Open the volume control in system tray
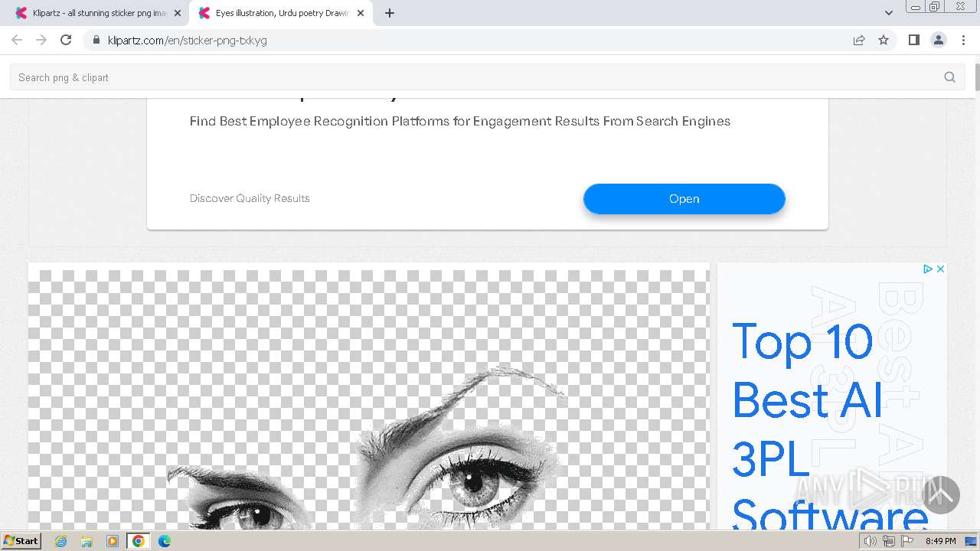 tap(871, 541)
